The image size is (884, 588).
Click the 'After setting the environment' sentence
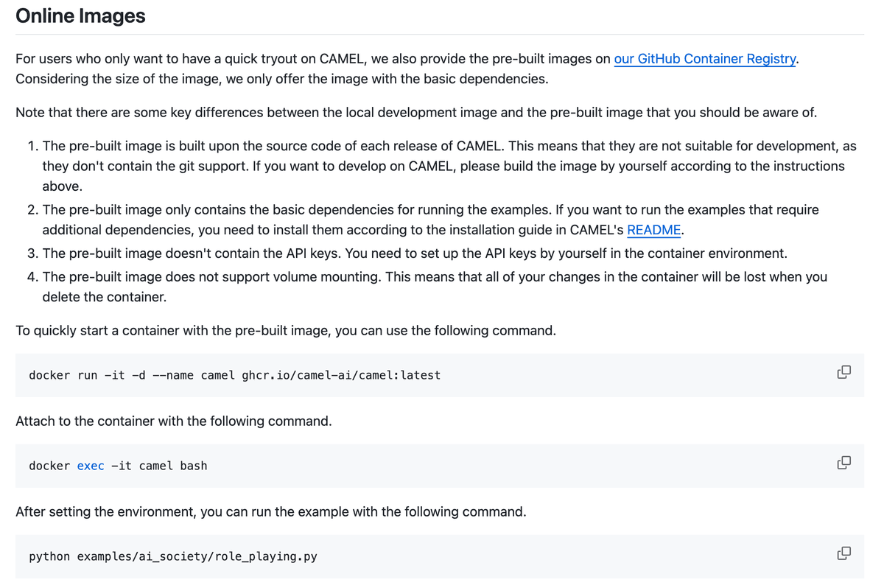(271, 511)
